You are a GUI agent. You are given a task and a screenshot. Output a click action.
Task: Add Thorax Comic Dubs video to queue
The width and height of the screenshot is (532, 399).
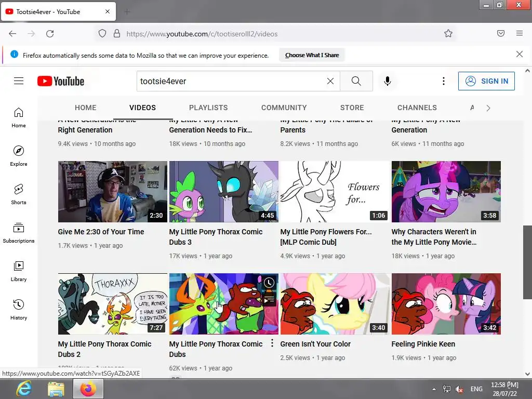(269, 300)
